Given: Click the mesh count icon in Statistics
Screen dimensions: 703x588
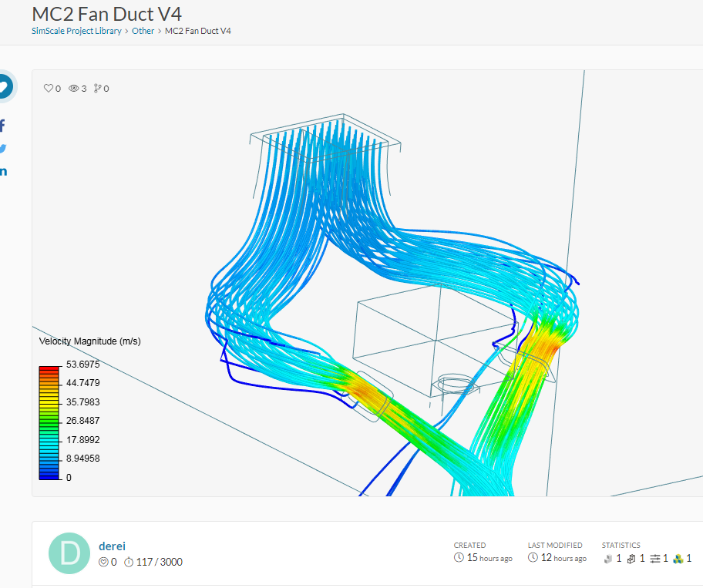Looking at the screenshot, I should point(630,559).
